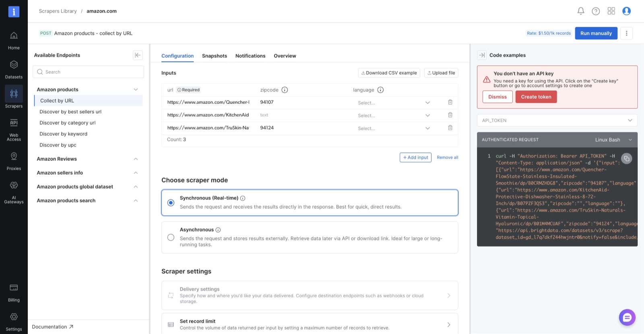Switch to the Overview tab

[x=285, y=56]
